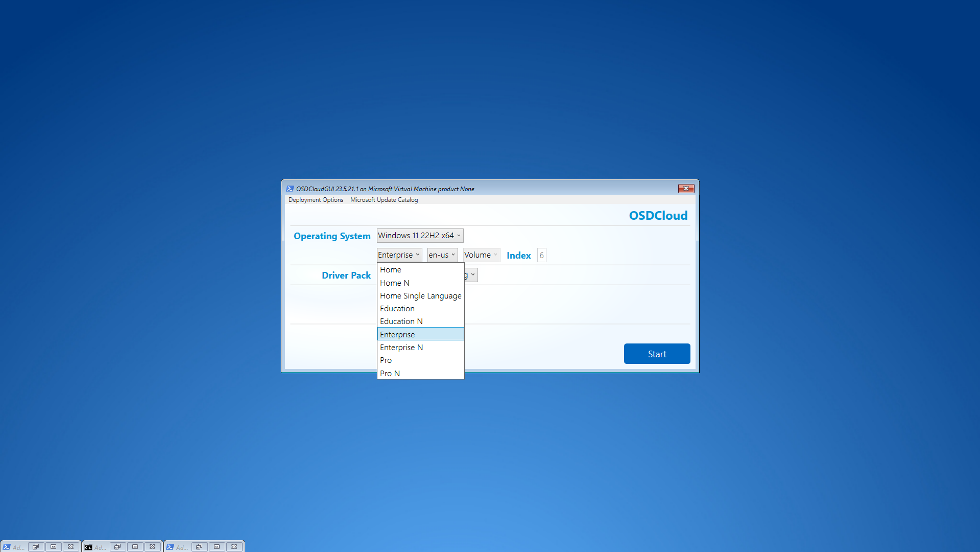Click the PowerShell icon in OSDCloudGUI title bar
Image resolution: width=980 pixels, height=552 pixels.
(x=290, y=189)
